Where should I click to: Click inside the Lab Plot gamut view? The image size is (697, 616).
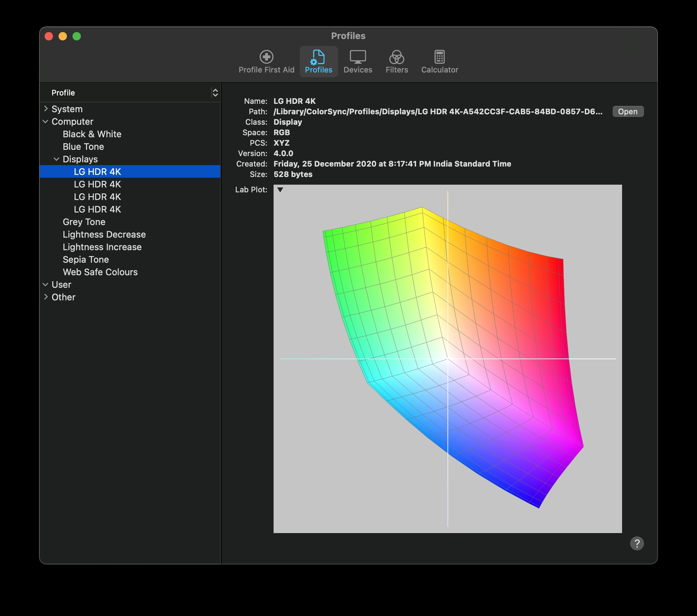pyautogui.click(x=447, y=358)
